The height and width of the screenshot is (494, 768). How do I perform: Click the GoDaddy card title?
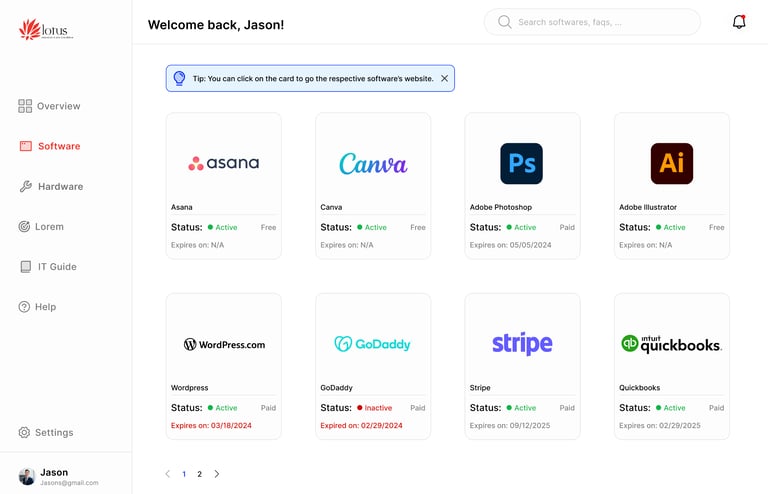(336, 387)
